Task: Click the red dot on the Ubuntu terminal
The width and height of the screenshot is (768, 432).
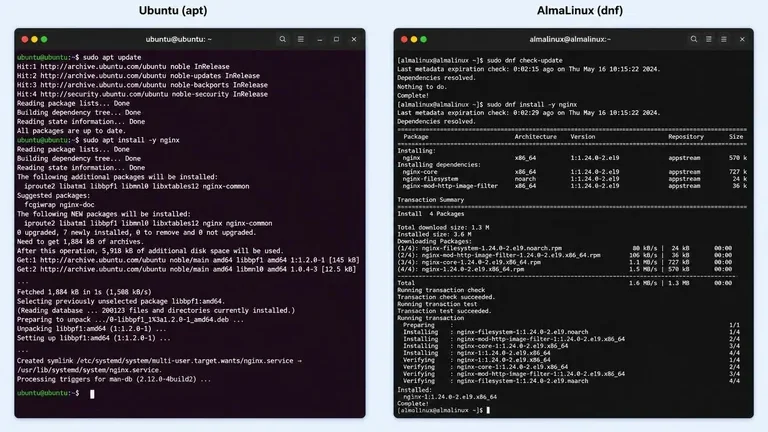Action: tap(24, 39)
